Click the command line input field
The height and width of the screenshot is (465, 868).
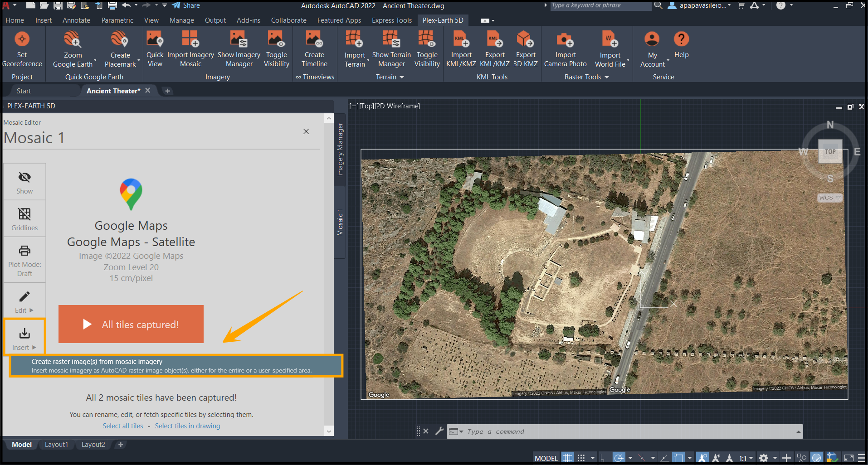626,431
